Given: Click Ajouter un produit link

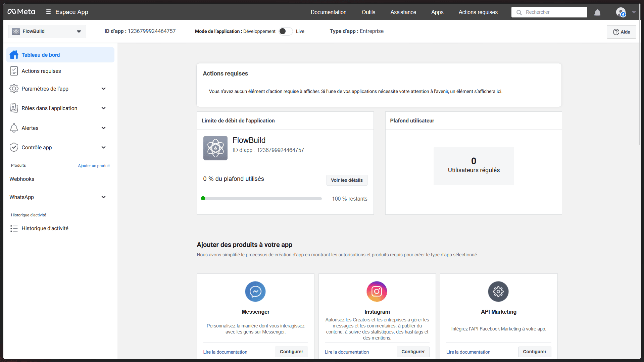Looking at the screenshot, I should [94, 166].
